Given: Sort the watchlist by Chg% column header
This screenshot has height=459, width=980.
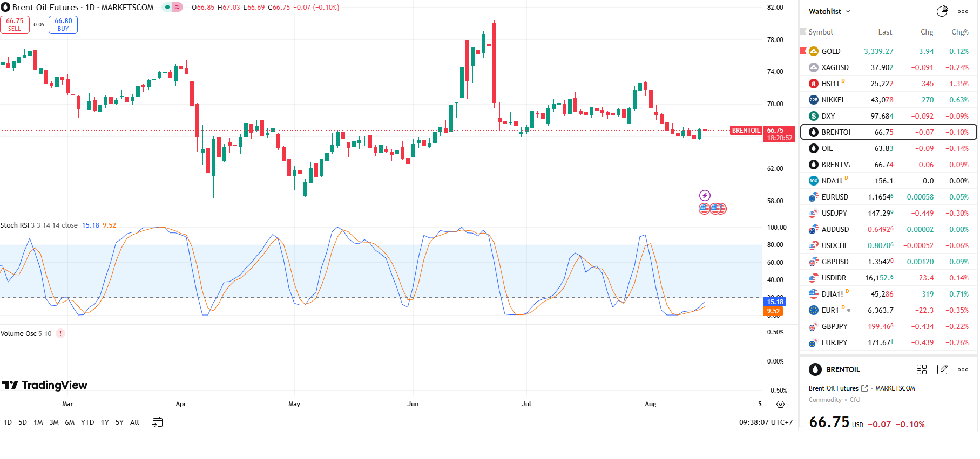Looking at the screenshot, I should (x=959, y=32).
